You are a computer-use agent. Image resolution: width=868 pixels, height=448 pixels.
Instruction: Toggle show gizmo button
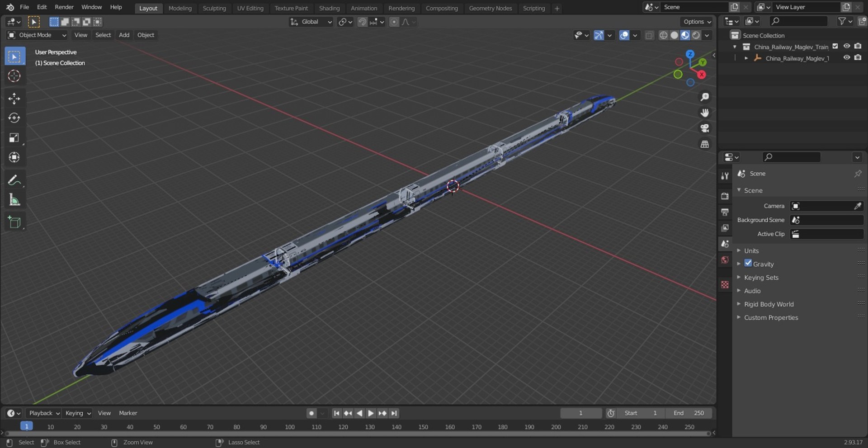tap(599, 35)
